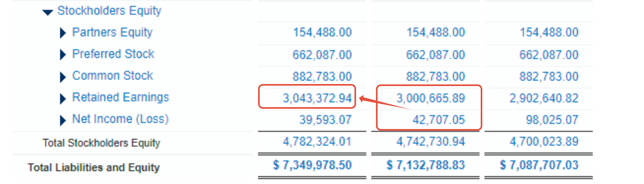Open the Stockholders Equity link
The image size is (644, 184).
point(109,11)
